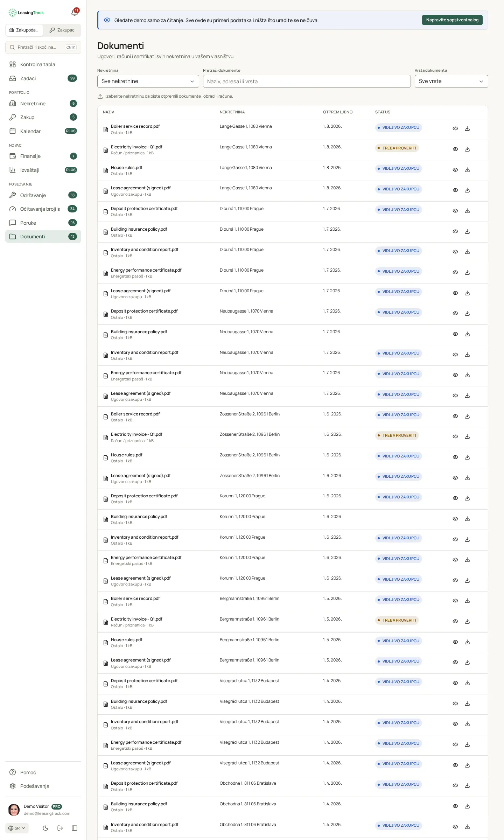Download Boiler service record.pdf at Lange Gasse
Screen dimensions: 504x840
pos(467,128)
